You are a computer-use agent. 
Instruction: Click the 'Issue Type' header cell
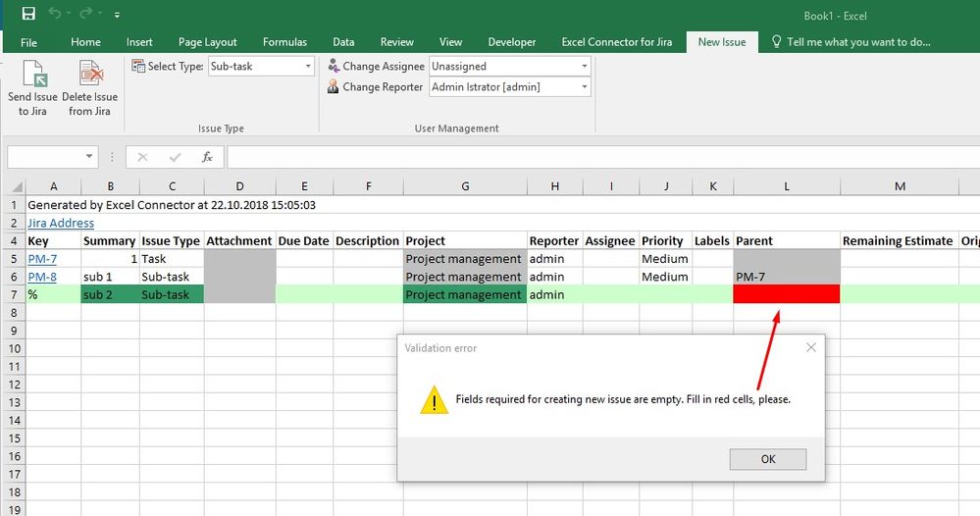(x=172, y=240)
